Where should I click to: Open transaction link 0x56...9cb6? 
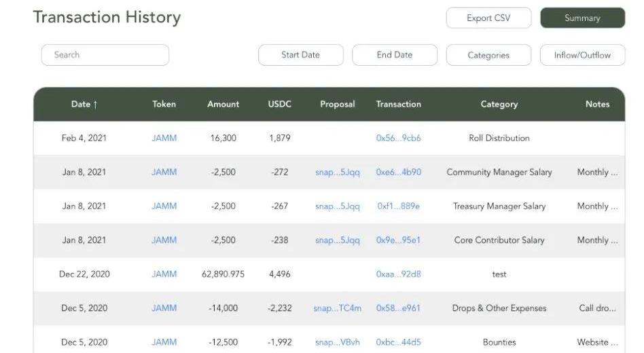coord(398,138)
